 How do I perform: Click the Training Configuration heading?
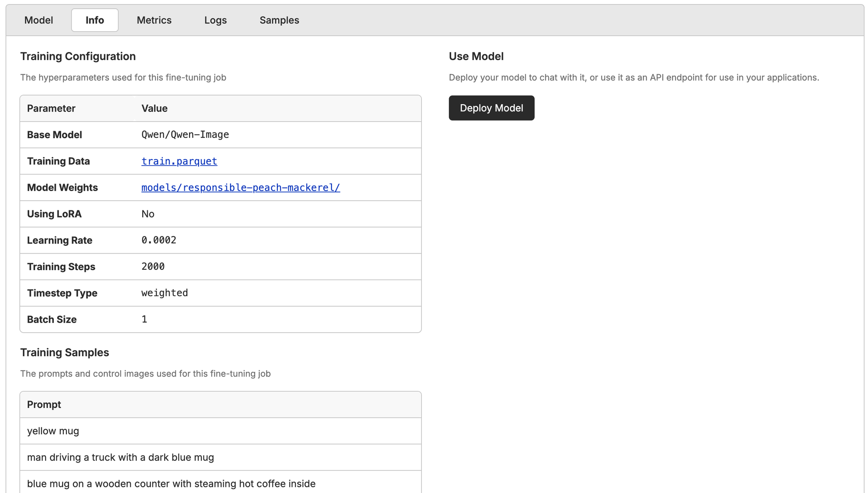pos(78,56)
